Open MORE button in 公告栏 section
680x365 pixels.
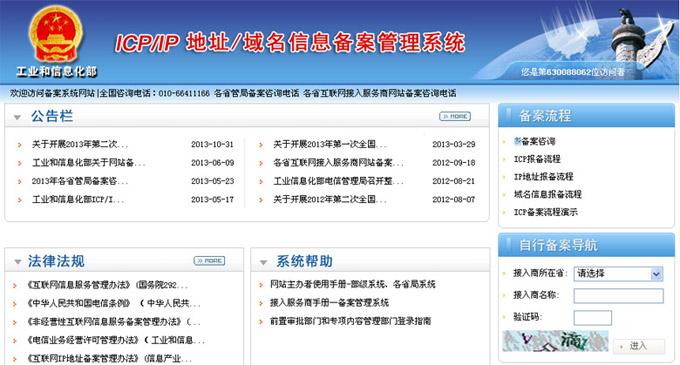coord(455,116)
